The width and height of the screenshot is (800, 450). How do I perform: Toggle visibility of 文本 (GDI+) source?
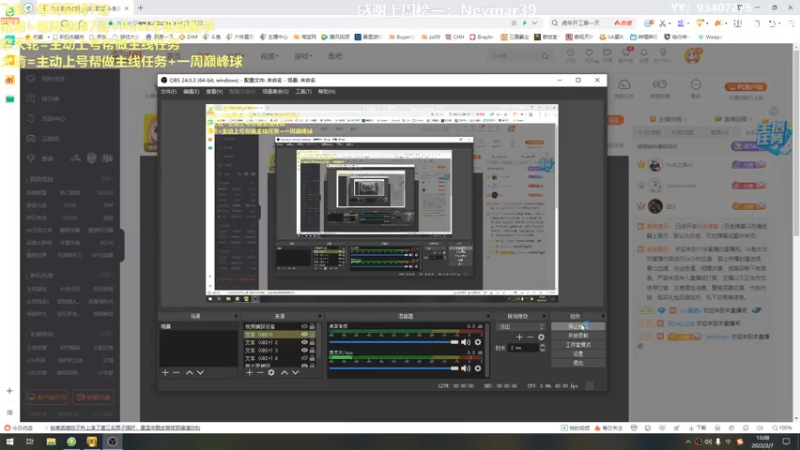(x=304, y=335)
